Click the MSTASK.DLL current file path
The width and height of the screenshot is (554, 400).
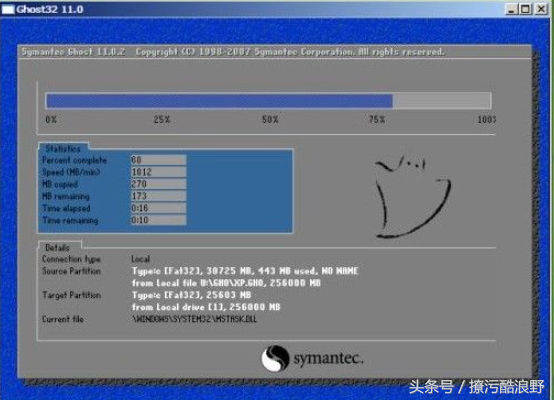(x=194, y=319)
